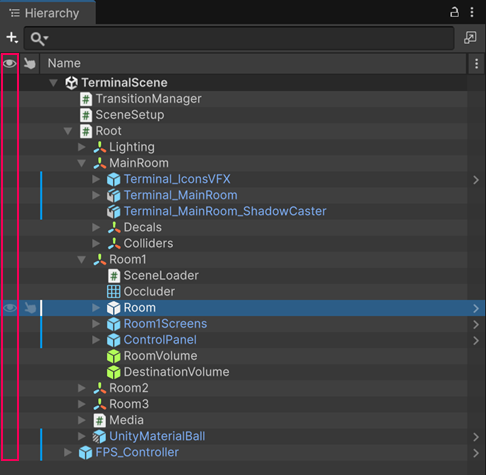Toggle scene picking hand column header
The image size is (486, 475).
[x=30, y=63]
